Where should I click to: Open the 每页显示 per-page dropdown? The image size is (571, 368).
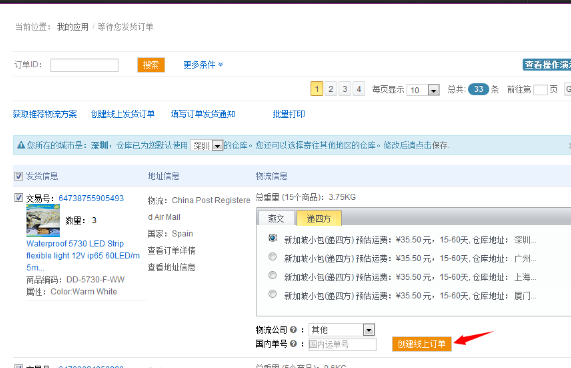coord(423,90)
